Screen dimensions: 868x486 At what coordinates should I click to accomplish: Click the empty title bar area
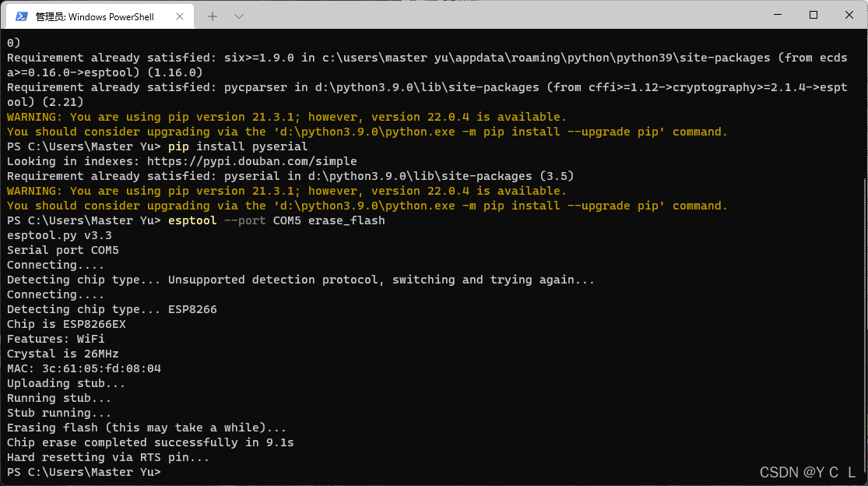(498, 16)
